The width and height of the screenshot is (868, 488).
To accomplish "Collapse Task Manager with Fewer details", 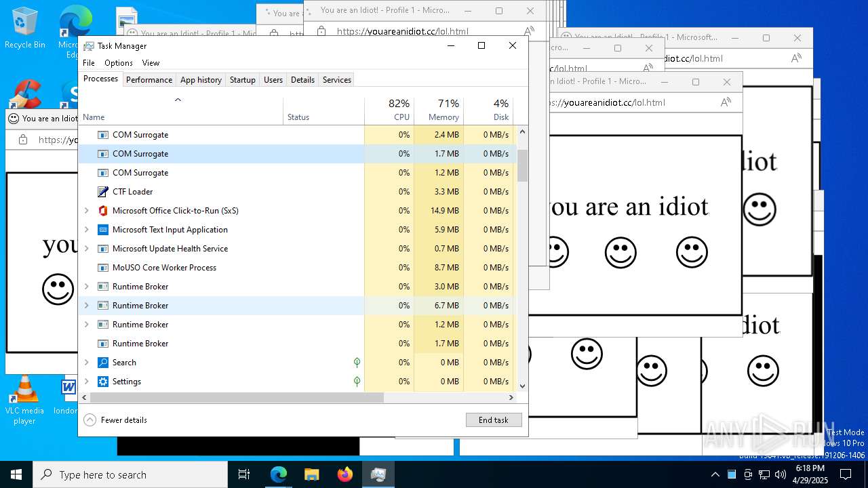I will click(115, 420).
